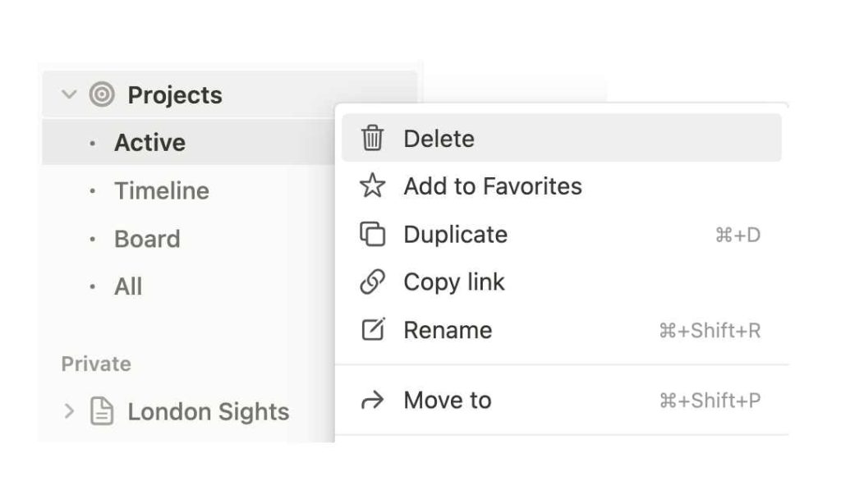Select Delete from the context menu
This screenshot has width=841, height=504.
439,139
